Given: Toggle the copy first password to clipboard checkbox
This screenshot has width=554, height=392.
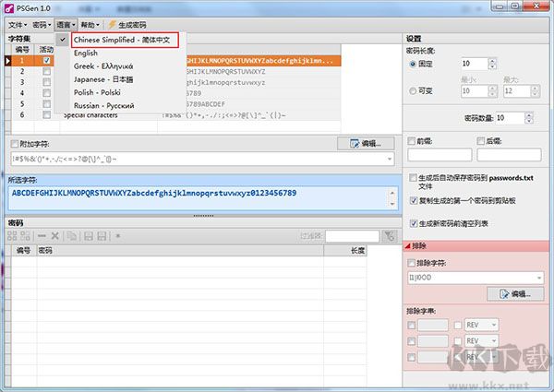Looking at the screenshot, I should coord(414,201).
